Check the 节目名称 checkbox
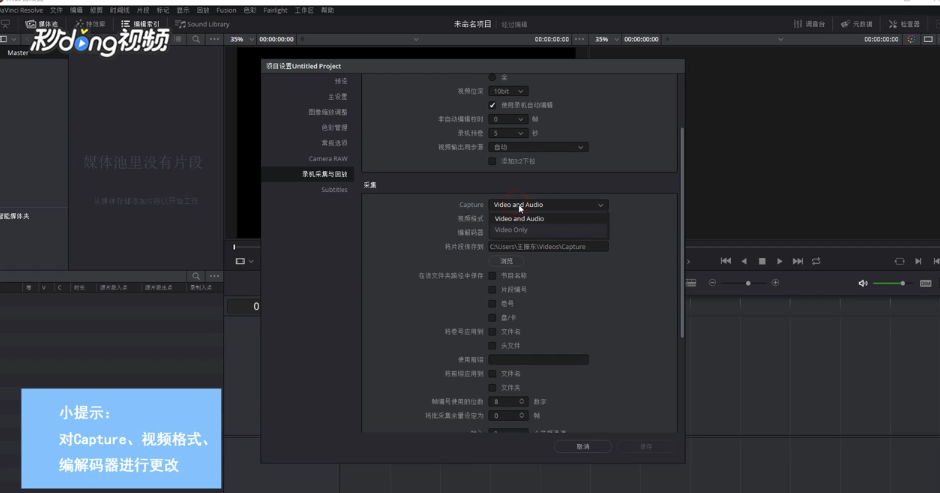The image size is (940, 493). point(492,276)
